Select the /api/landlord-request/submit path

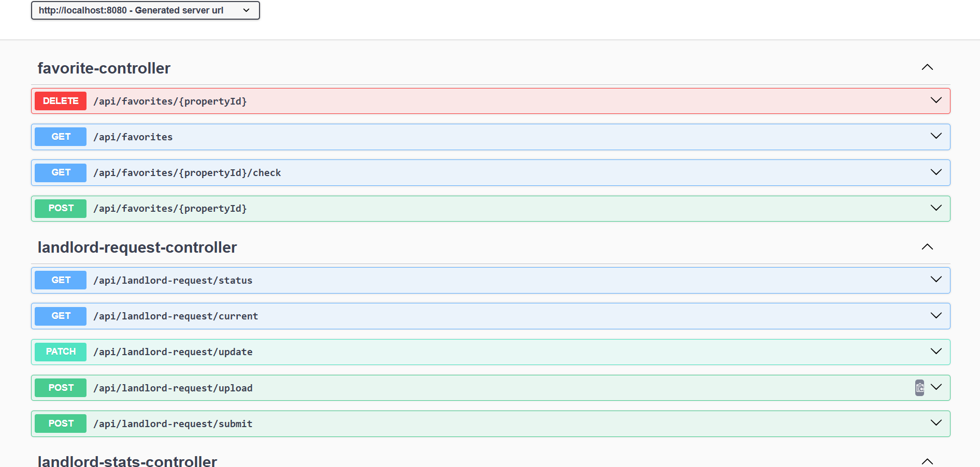tap(173, 424)
